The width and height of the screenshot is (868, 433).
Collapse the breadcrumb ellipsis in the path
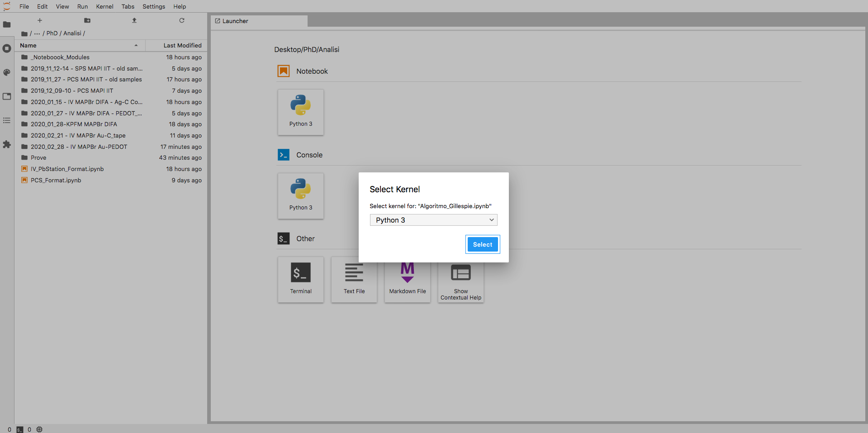38,33
